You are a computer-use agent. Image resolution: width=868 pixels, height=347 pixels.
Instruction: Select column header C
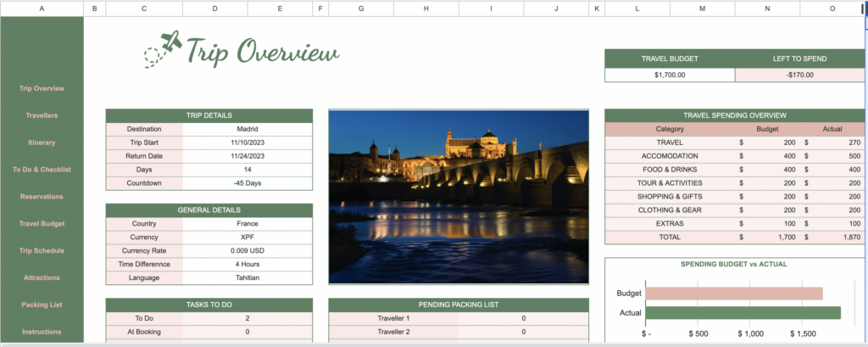click(144, 8)
